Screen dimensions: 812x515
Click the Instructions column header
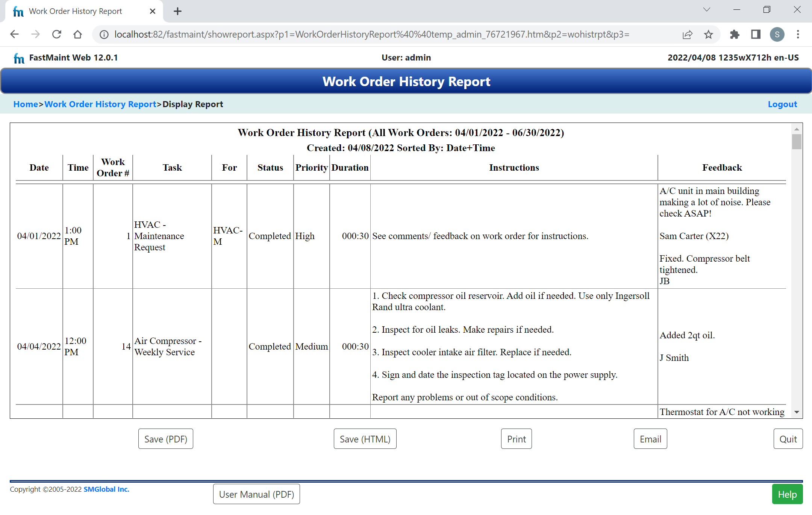514,168
